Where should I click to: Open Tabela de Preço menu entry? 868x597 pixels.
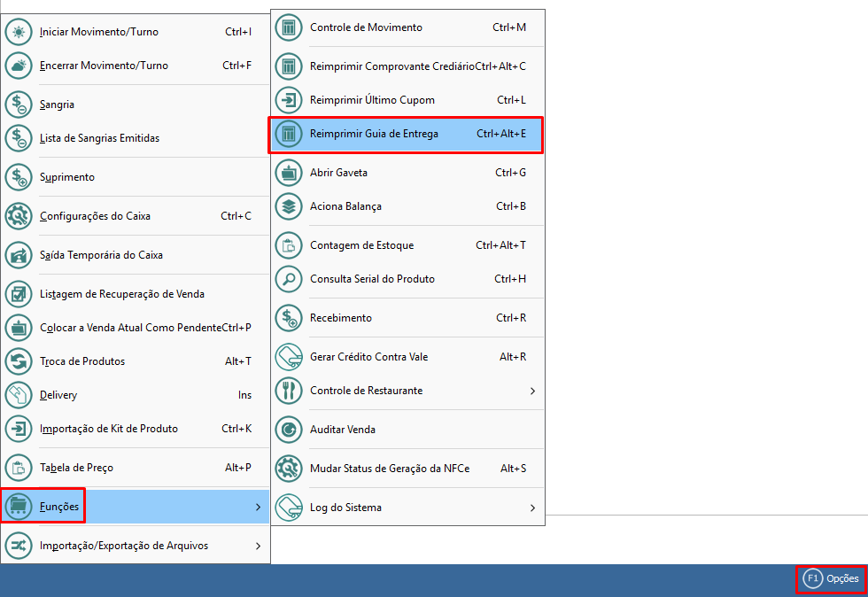point(76,468)
